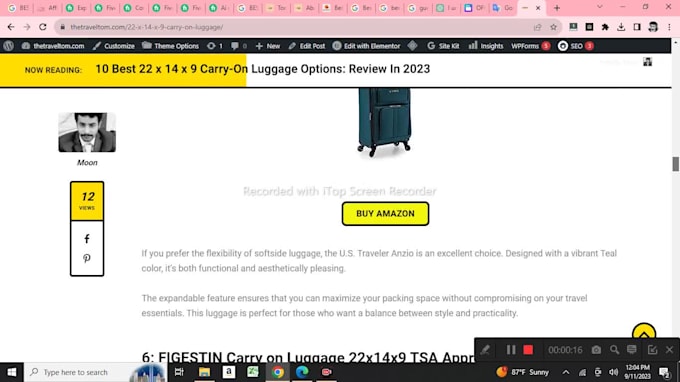Viewport: 680px width, 382px height.
Task: Open Site Kit in admin bar
Action: coord(443,46)
